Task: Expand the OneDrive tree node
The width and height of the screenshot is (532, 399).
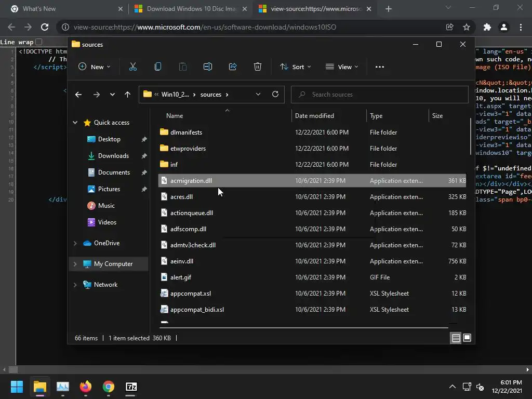Action: click(x=75, y=243)
